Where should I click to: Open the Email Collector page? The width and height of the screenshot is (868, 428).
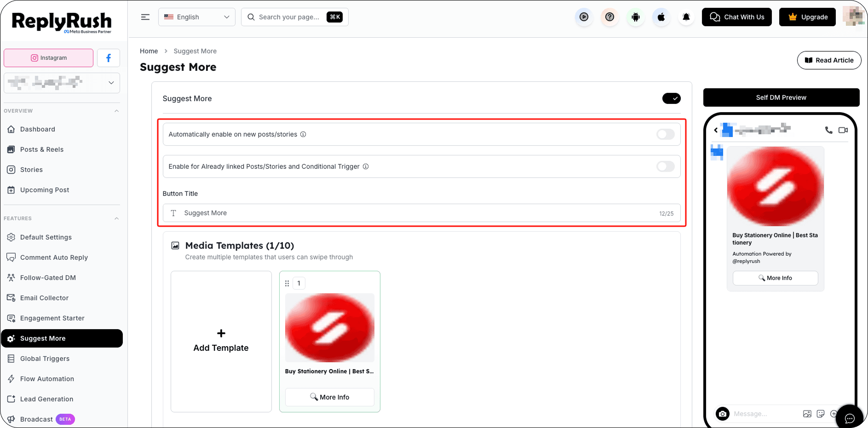pyautogui.click(x=62, y=298)
